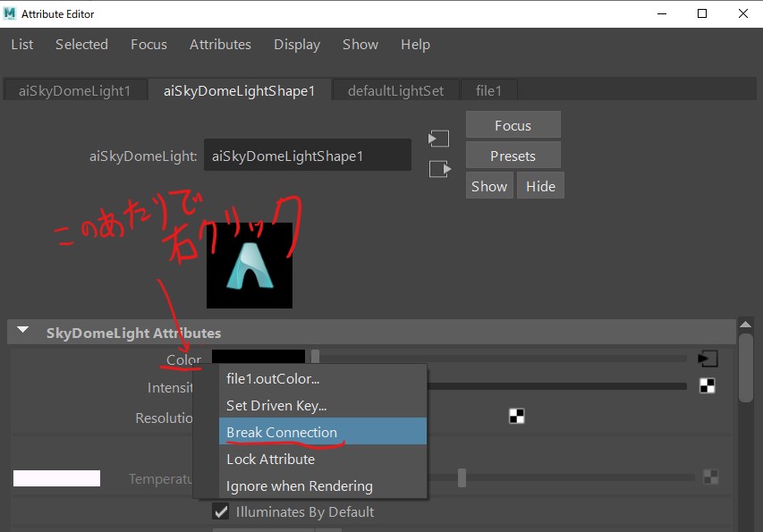Click the Color slider handle
Screen dimensions: 763x532
coord(316,357)
